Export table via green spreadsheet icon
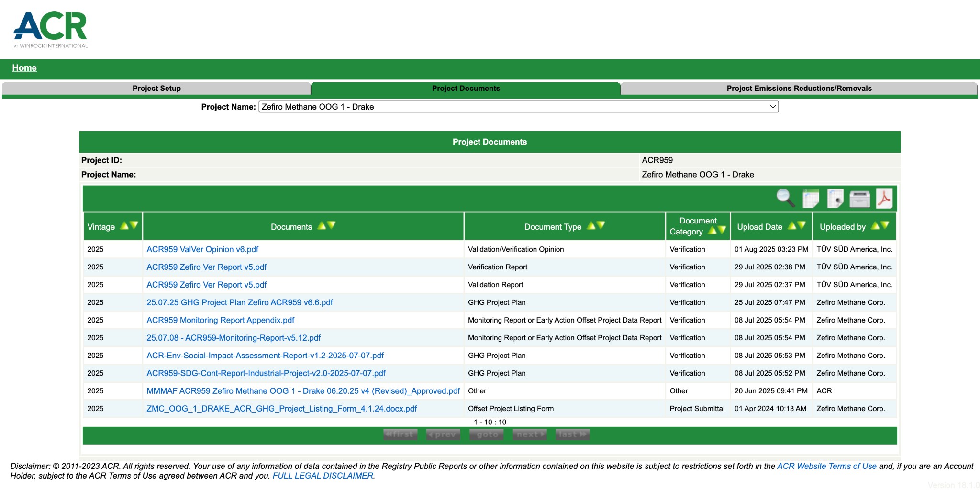The height and width of the screenshot is (490, 980). (x=811, y=198)
